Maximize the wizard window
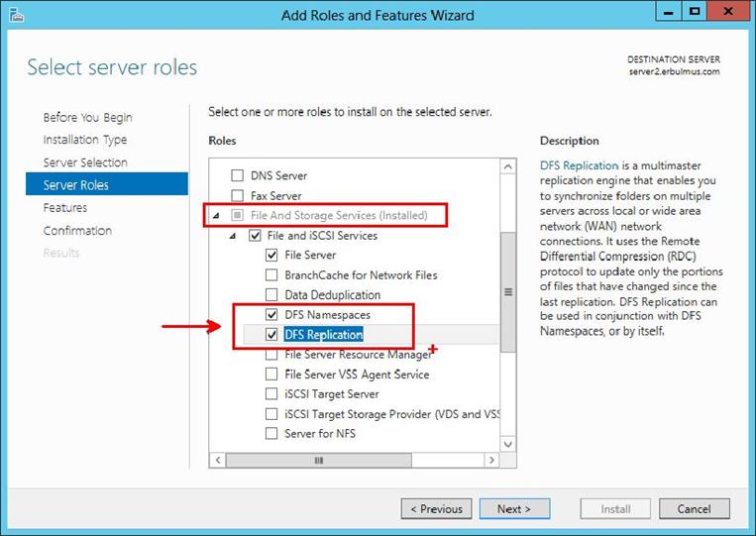The width and height of the screenshot is (756, 536). coord(695,12)
